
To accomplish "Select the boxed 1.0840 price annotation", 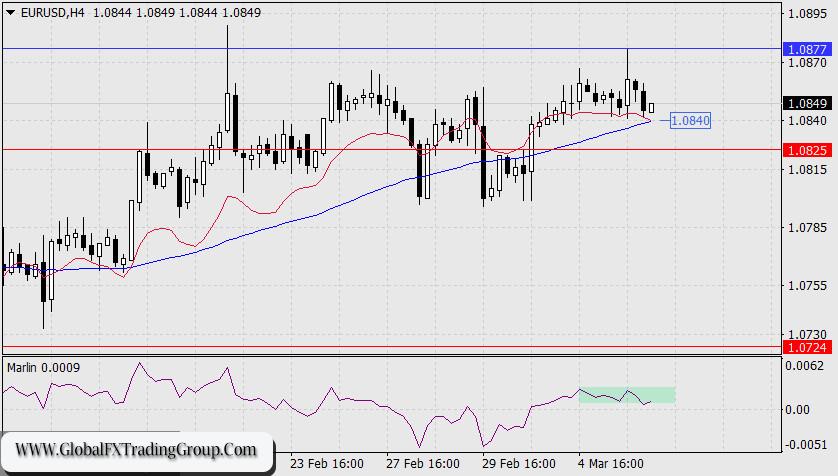I will tap(690, 121).
